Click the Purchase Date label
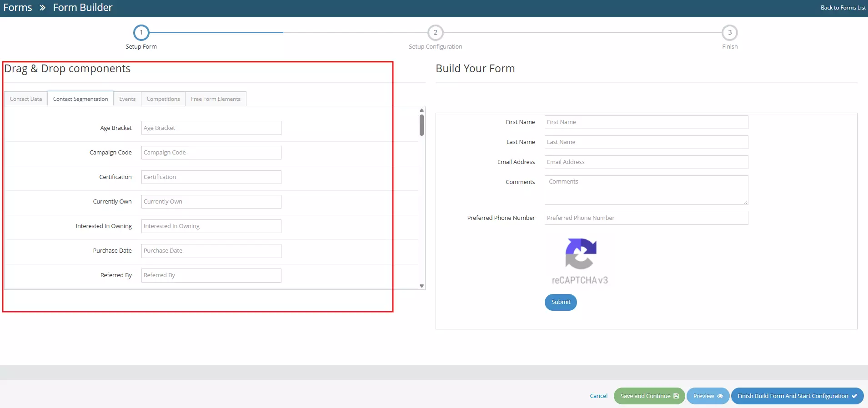Screen dimensions: 868x408 [112, 251]
